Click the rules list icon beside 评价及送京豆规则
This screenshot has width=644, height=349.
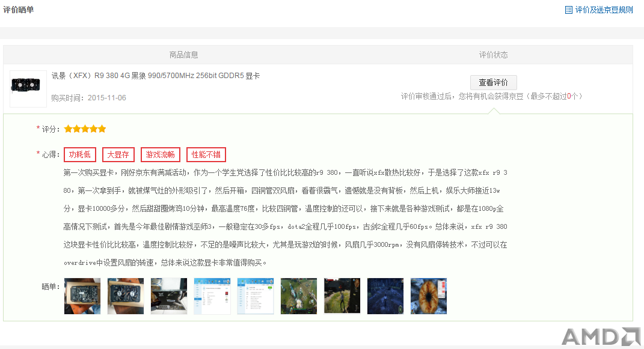click(569, 10)
